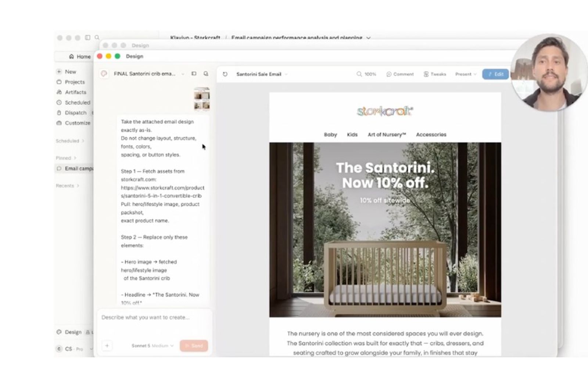The height and width of the screenshot is (376, 588).
Task: Click the reload icon left of Santorini Sale Email
Action: [x=225, y=74]
